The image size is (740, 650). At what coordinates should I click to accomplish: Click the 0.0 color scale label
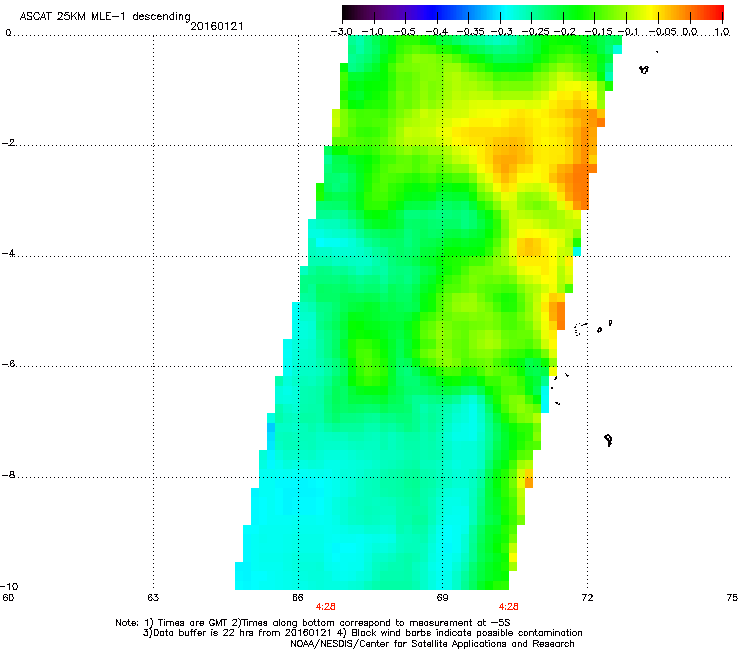(x=690, y=32)
